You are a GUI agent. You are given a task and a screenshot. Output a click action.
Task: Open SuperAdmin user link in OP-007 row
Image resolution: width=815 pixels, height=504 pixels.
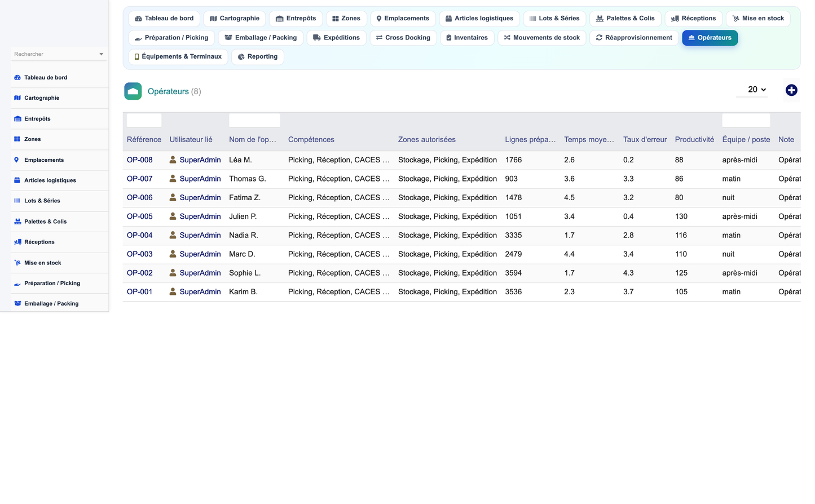coord(200,179)
